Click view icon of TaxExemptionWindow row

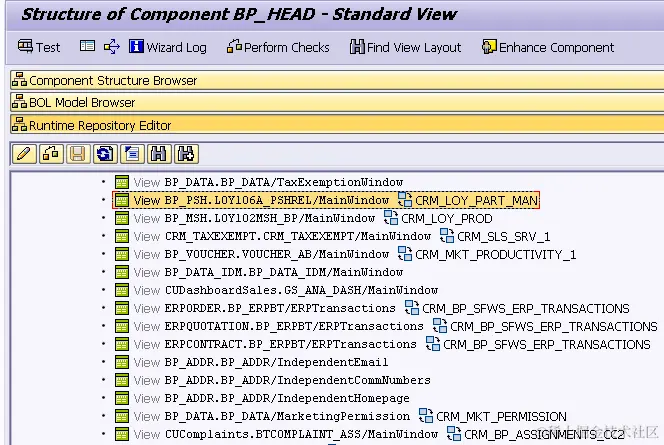click(122, 182)
